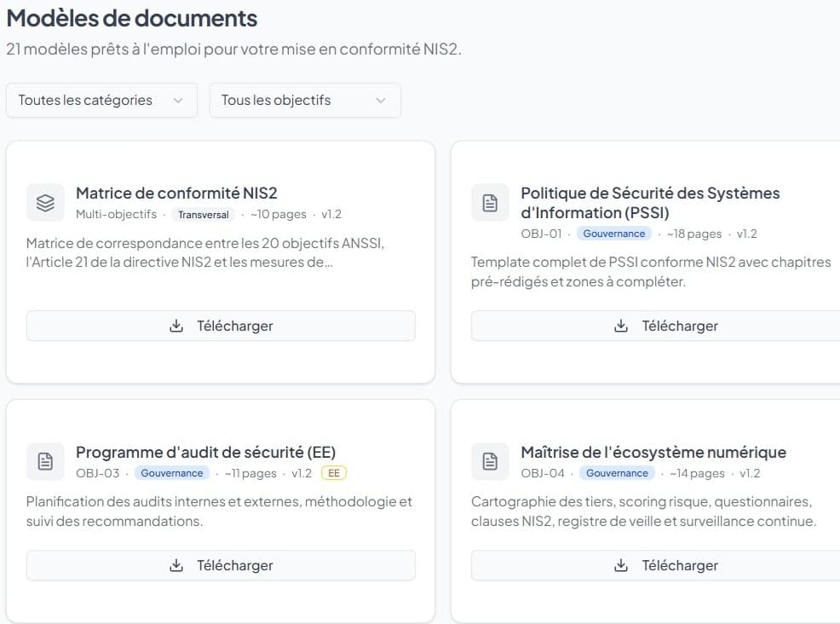
Task: Open the Matrice de conformité NIS2 title
Action: coord(176,193)
